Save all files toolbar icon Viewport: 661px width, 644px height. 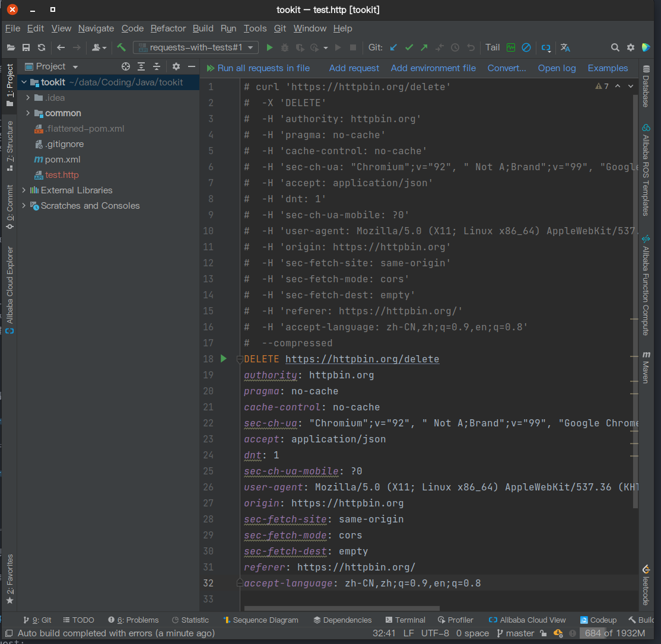tap(26, 47)
